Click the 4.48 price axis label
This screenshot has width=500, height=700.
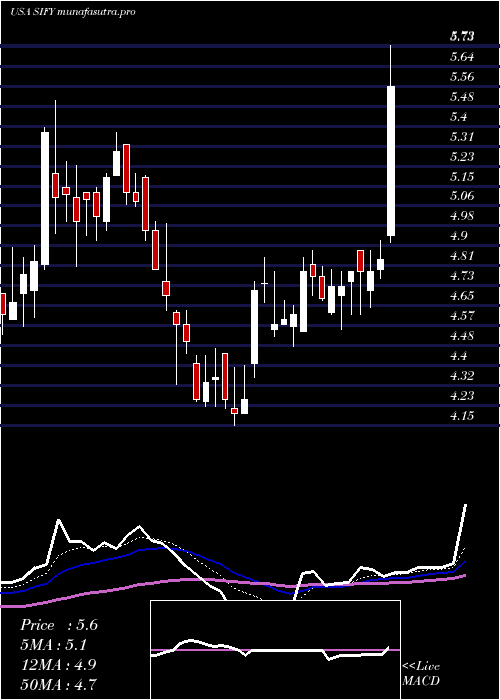click(462, 336)
